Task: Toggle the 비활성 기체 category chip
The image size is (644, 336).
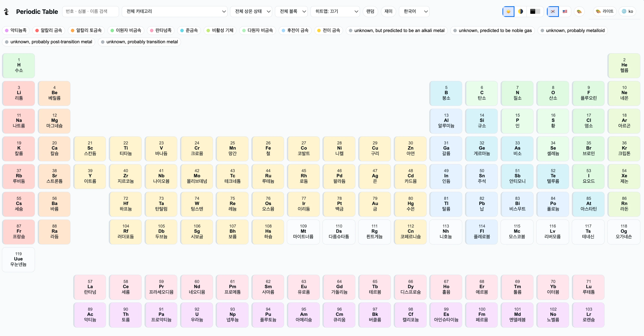Action: 220,31
